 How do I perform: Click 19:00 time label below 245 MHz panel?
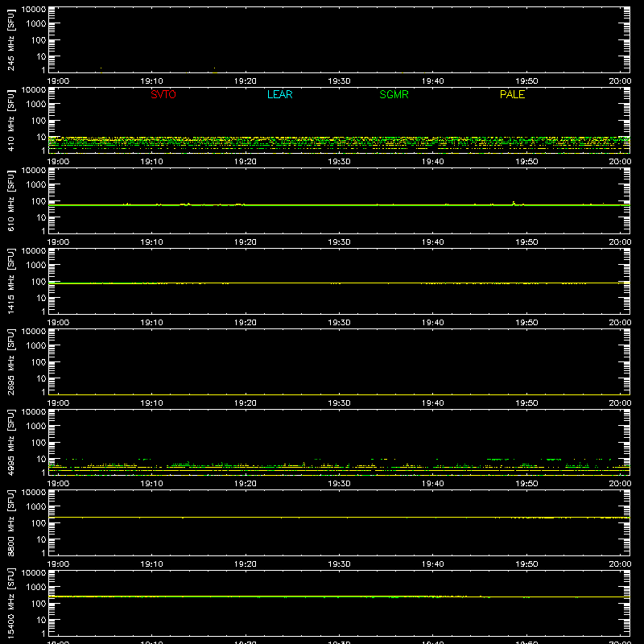click(58, 81)
